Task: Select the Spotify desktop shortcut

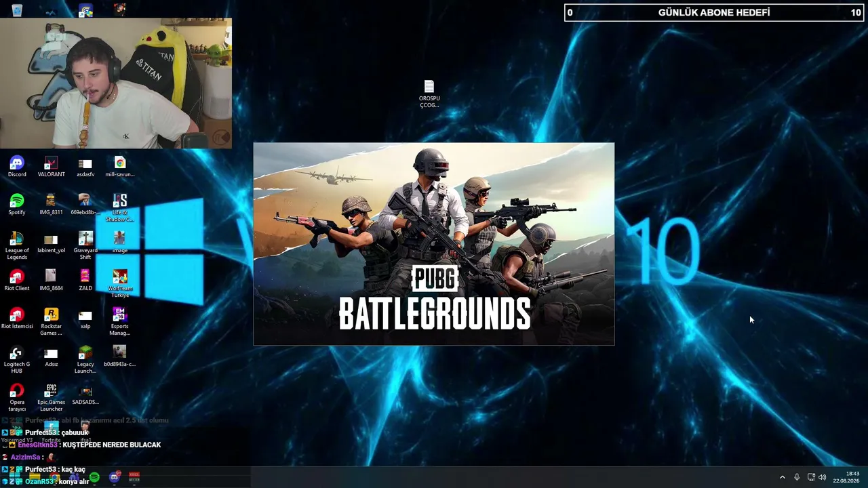Action: click(17, 205)
